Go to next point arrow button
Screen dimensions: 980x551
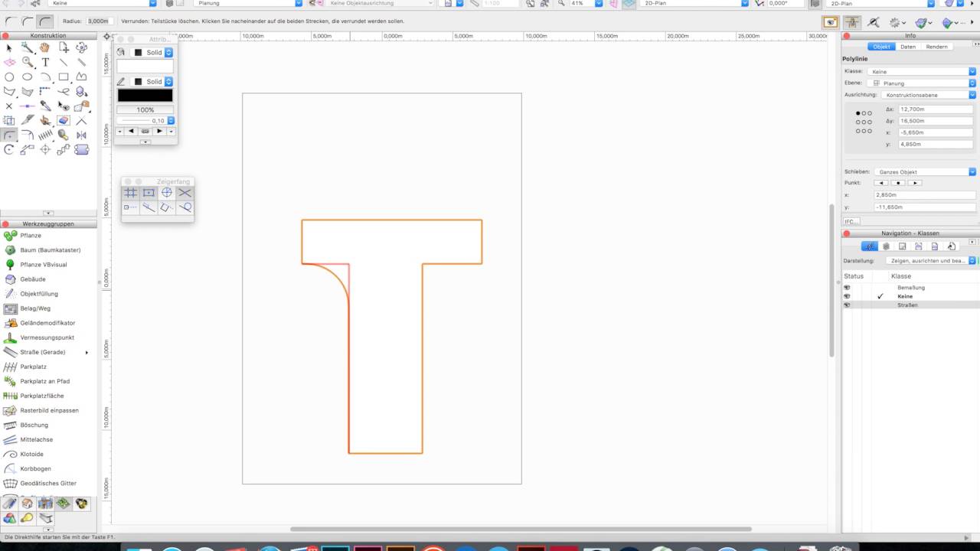(915, 183)
